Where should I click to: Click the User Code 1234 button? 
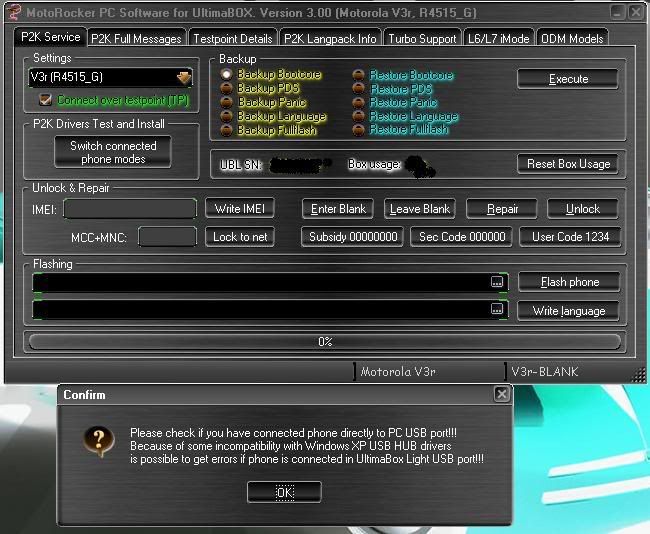point(570,237)
